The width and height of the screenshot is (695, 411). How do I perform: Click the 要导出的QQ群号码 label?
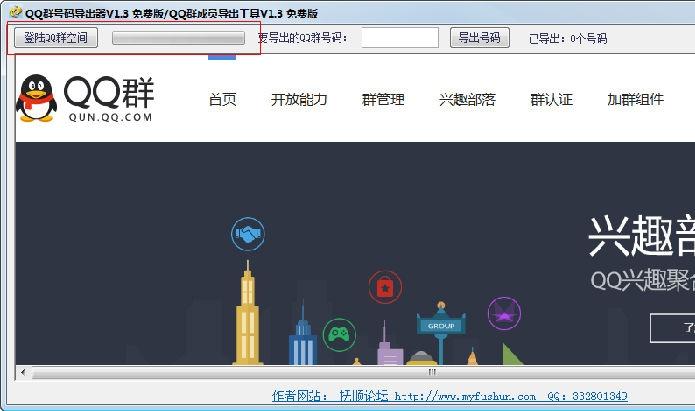click(302, 38)
